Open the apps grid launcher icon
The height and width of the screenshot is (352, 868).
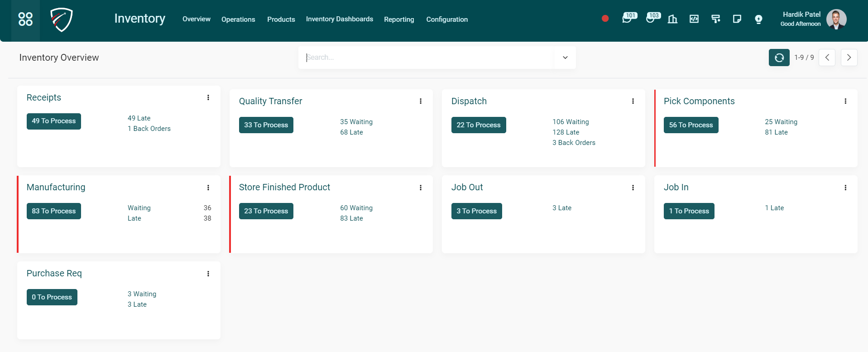point(25,19)
